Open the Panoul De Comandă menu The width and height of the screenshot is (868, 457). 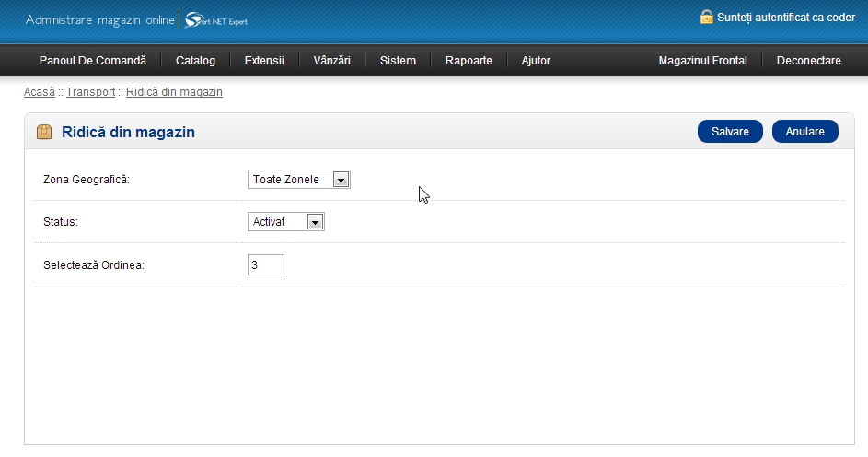pos(92,61)
